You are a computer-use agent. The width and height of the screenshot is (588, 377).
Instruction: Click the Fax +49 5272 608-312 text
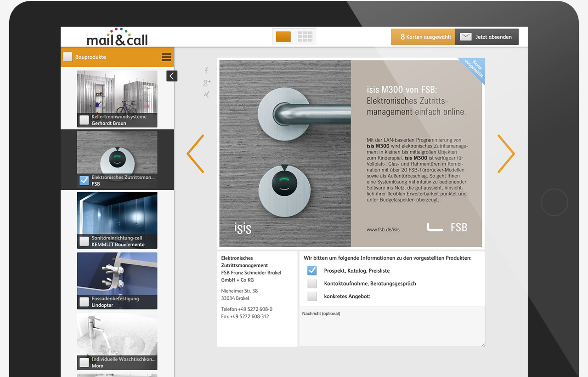point(245,316)
